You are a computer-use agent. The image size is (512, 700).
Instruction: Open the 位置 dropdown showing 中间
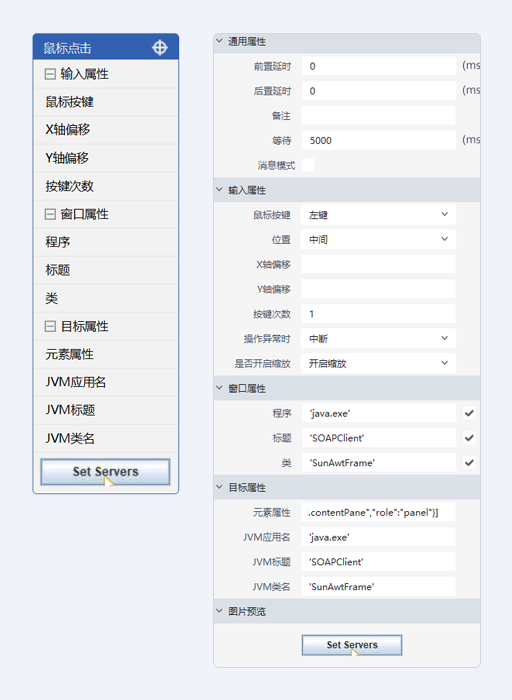click(x=379, y=239)
